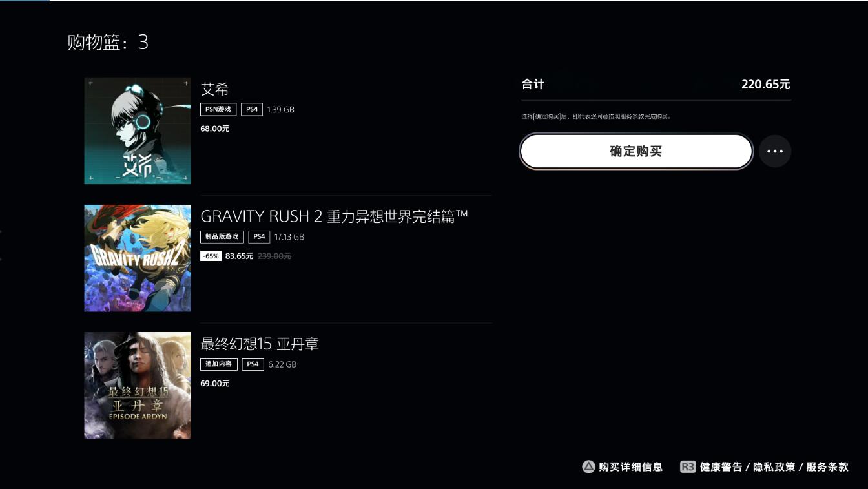Select the 最终幻想15 亚丹章 cover thumbnail
868x489 pixels.
138,386
